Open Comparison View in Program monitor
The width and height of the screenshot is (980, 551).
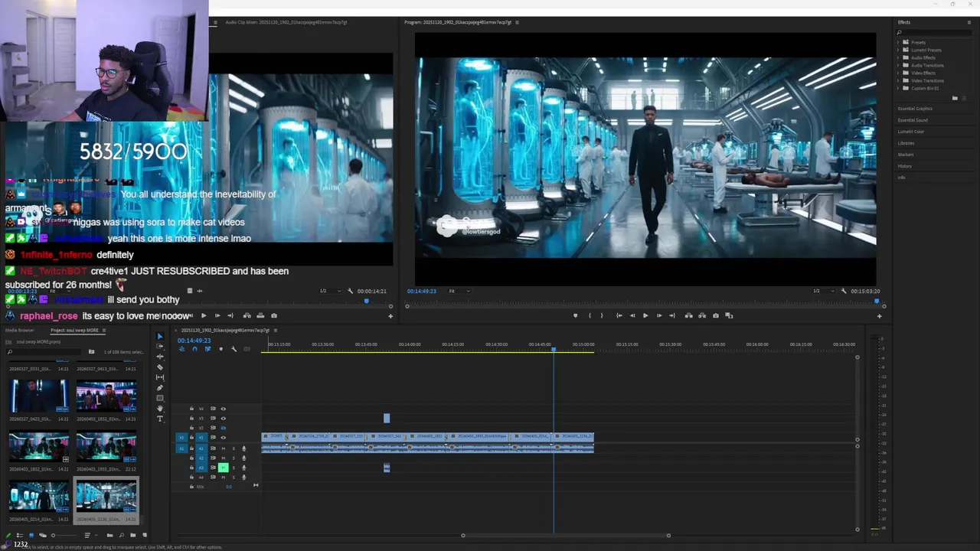point(730,315)
